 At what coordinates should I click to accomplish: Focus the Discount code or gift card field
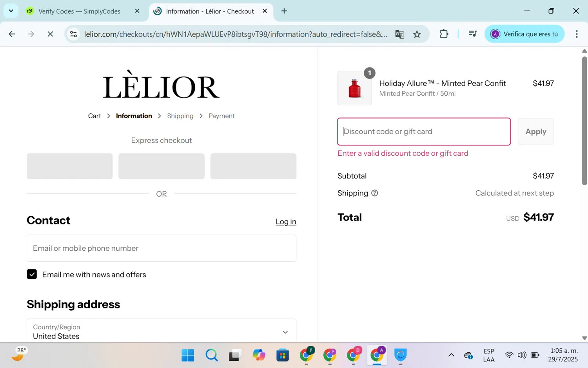pyautogui.click(x=424, y=131)
